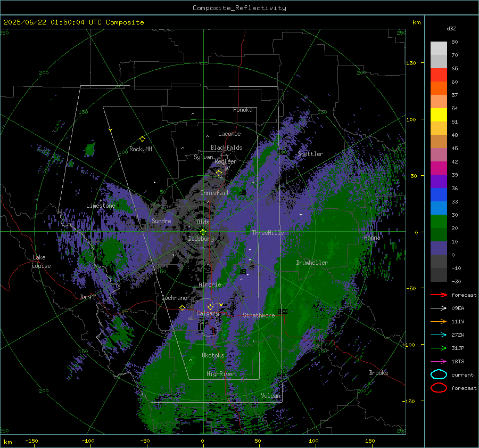Click the RockyMH label
Viewport: 479px width, 448px height.
[141, 149]
